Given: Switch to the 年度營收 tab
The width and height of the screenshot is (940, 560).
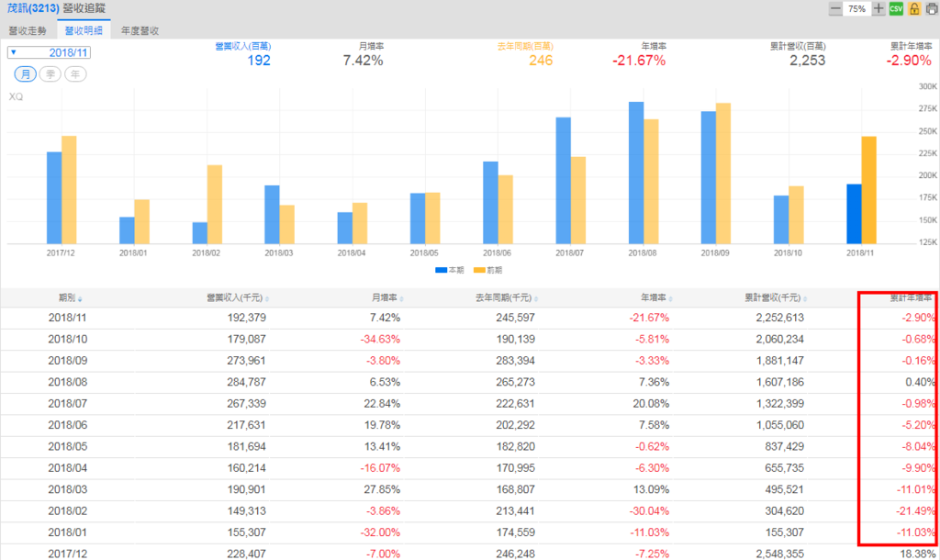Looking at the screenshot, I should [x=140, y=30].
